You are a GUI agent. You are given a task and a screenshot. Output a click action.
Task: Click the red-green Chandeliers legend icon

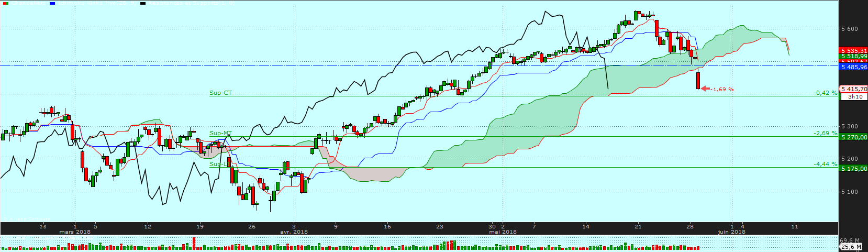[x=5, y=3]
